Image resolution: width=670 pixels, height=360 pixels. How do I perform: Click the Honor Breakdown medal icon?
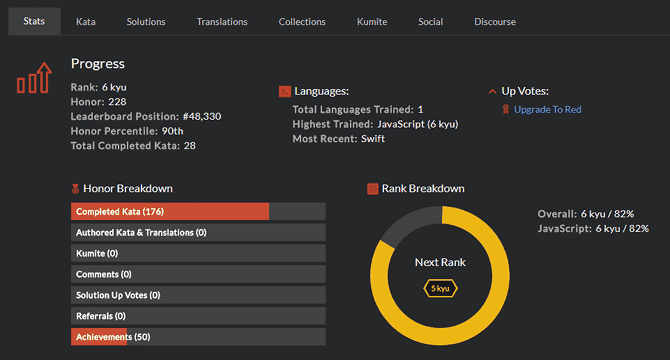pos(75,188)
